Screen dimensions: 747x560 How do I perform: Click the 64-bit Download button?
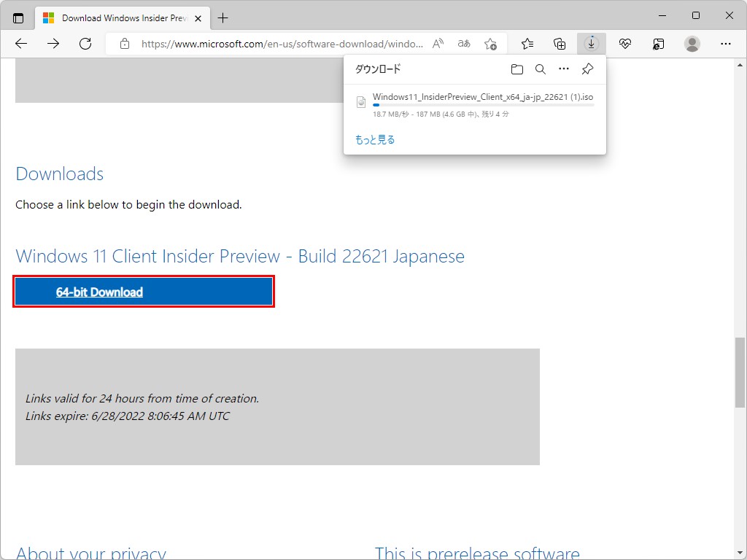coord(144,292)
